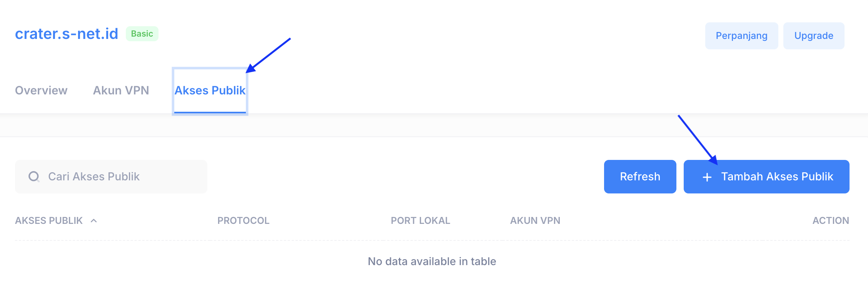
Task: Open the Overview tab
Action: coord(41,90)
